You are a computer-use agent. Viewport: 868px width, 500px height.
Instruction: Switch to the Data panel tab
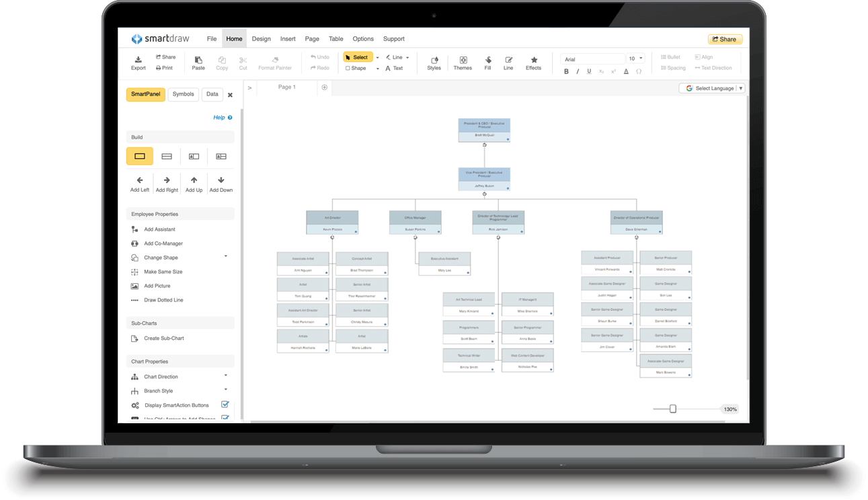point(212,94)
